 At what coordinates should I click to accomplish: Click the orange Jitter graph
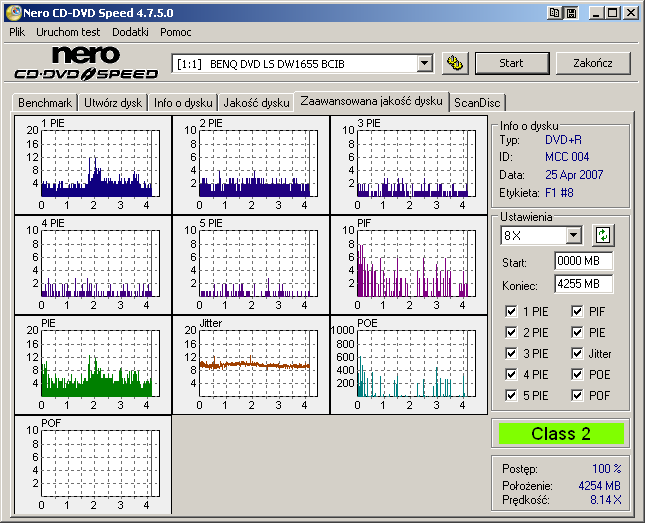[254, 365]
